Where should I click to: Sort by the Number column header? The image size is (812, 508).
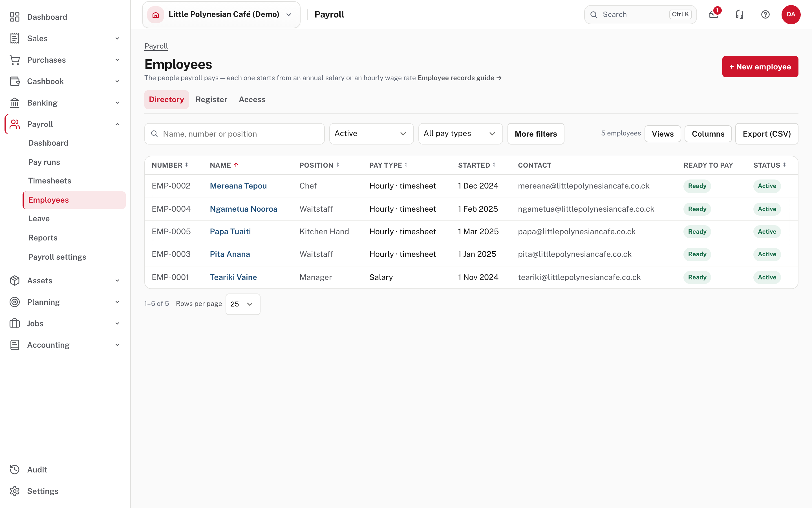coord(170,165)
